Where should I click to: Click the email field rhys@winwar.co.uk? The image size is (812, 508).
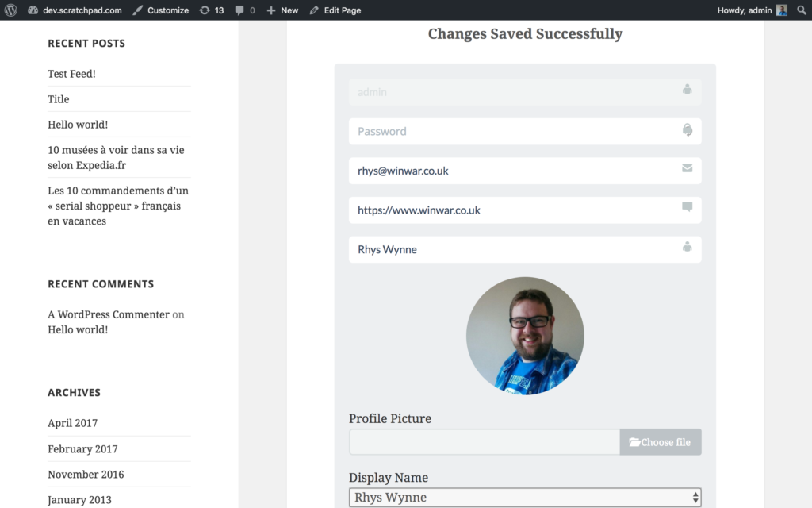(525, 171)
